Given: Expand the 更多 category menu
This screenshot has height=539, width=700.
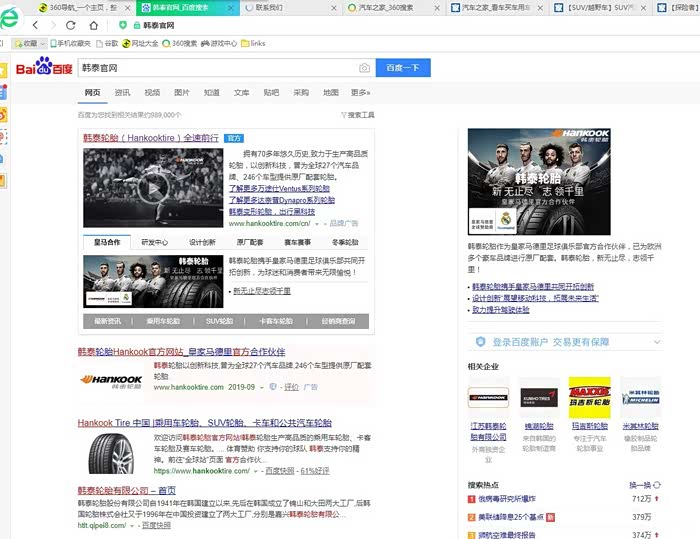Looking at the screenshot, I should tap(359, 92).
